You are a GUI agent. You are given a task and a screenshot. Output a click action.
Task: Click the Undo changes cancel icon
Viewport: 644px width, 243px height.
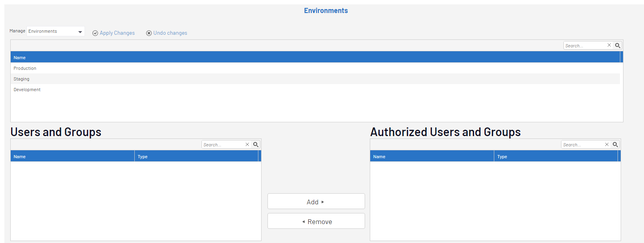pyautogui.click(x=149, y=33)
